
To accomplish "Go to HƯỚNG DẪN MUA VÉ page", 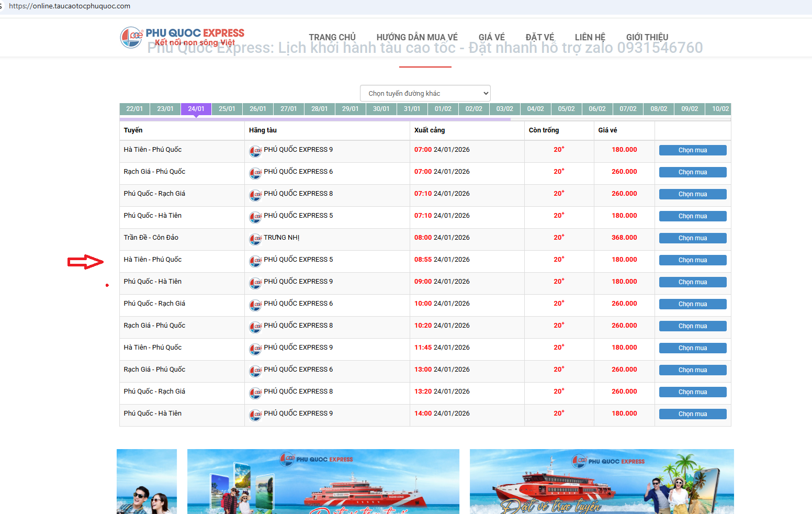I will [416, 37].
